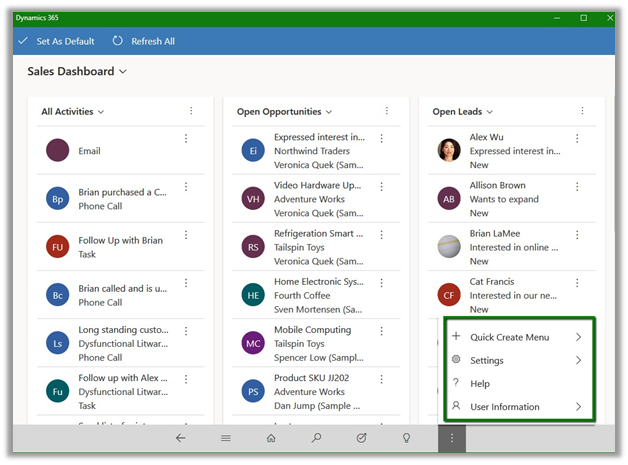
Task: Open more options for All Activities panel
Action: tap(191, 112)
